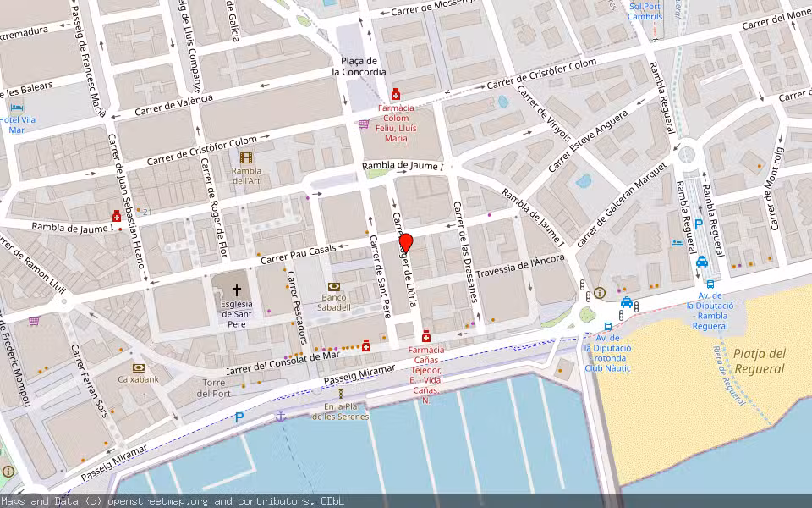Viewport: 812px width, 508px height.
Task: Click the Carrer de Roger de Flor label
Action: pyautogui.click(x=214, y=207)
